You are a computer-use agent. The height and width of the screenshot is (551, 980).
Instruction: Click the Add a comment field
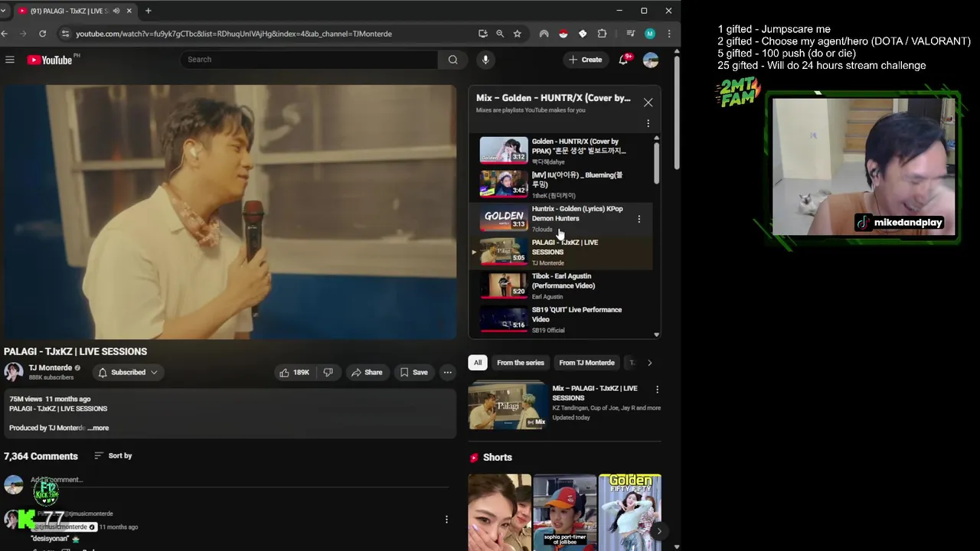coord(239,480)
